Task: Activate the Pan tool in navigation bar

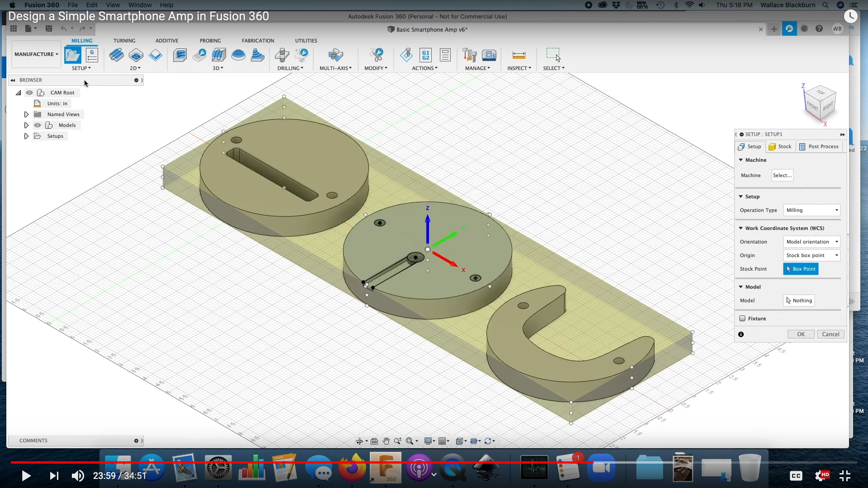Action: (387, 441)
